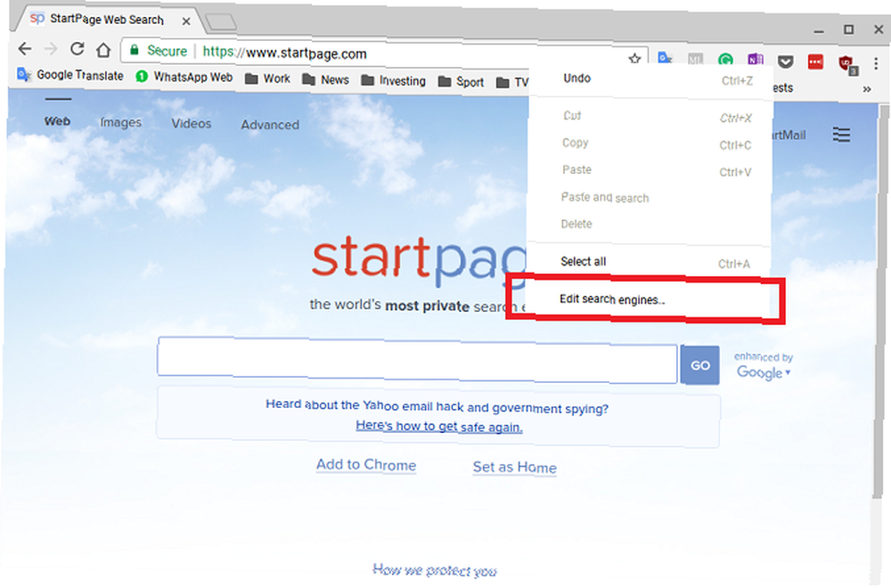Open the Chrome three-dot menu
Screen dimensions: 891x588
[876, 63]
